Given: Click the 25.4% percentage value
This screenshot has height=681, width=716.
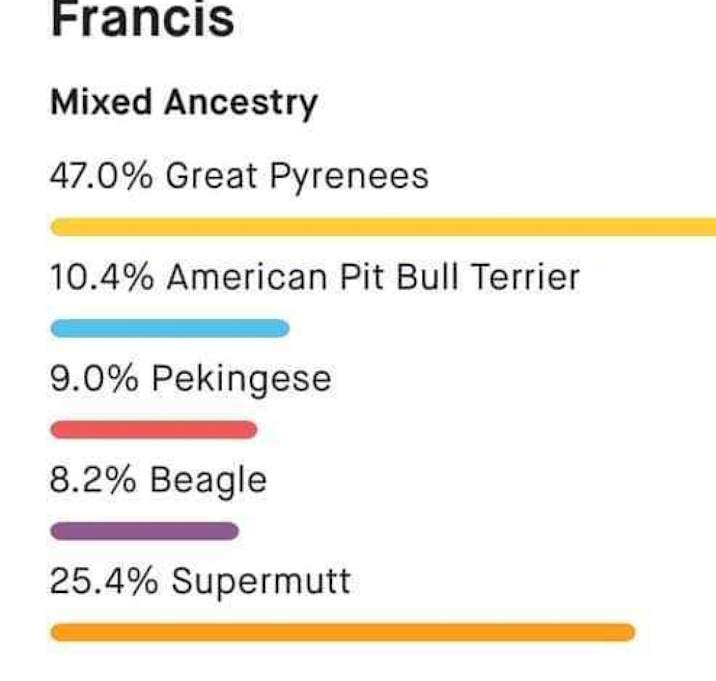Looking at the screenshot, I should pos(104,581).
